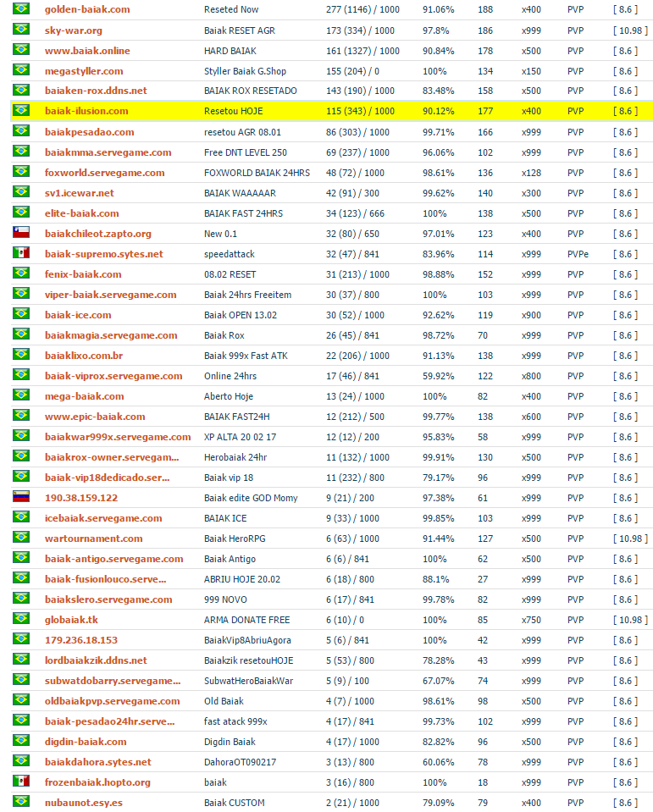Open wartournament.com server link
Screen dimensions: 653x812
(93, 538)
